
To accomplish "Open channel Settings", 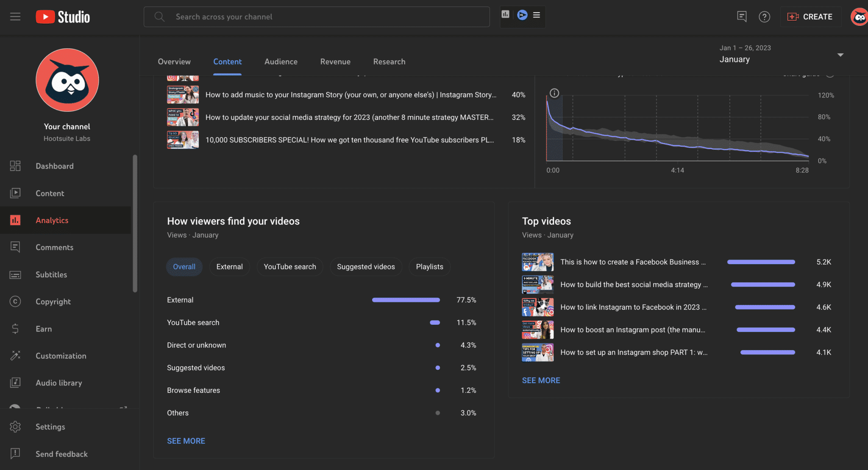I will tap(50, 426).
